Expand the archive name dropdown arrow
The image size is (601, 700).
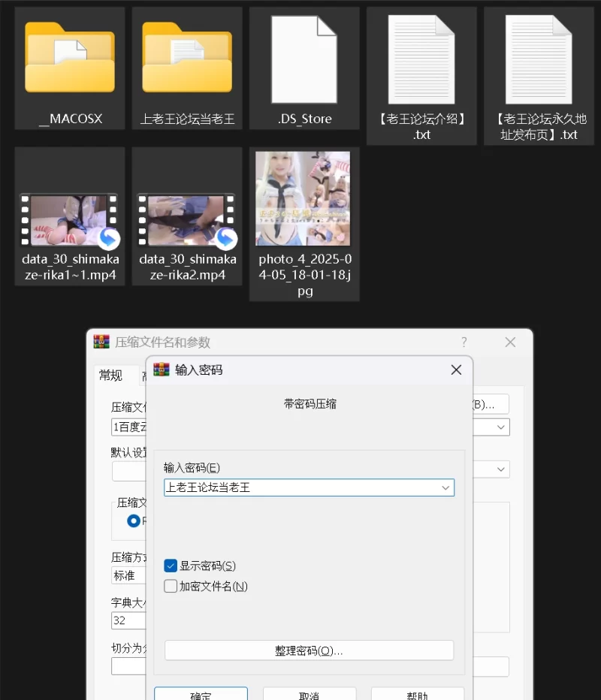click(x=501, y=427)
